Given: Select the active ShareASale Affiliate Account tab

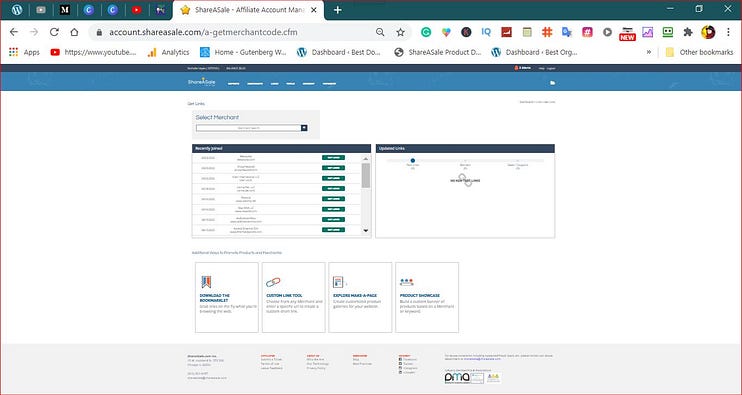Looking at the screenshot, I should coord(248,10).
